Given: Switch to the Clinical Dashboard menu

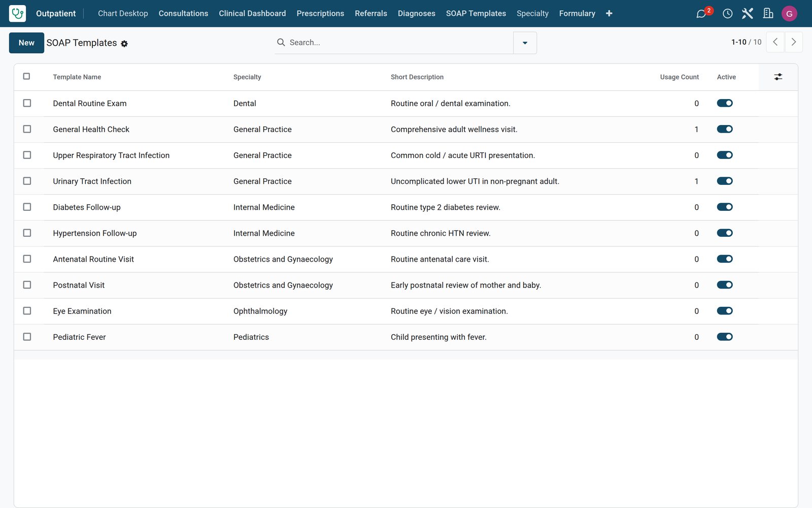Looking at the screenshot, I should [x=252, y=13].
